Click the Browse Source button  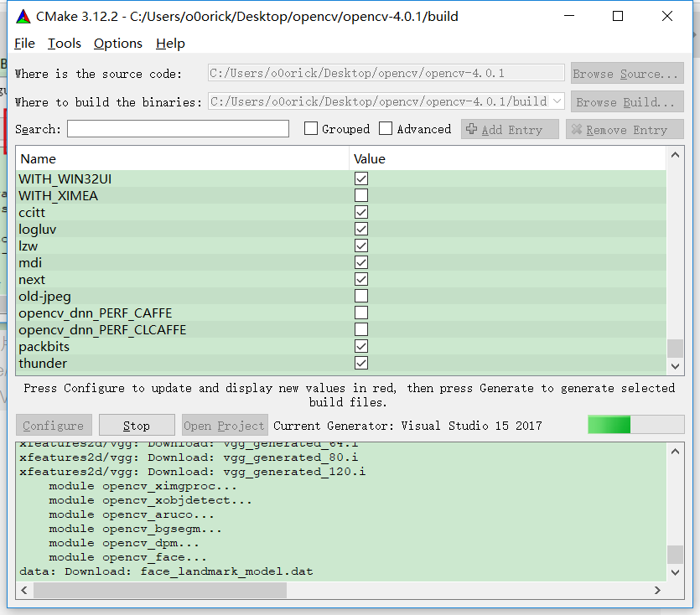(627, 73)
